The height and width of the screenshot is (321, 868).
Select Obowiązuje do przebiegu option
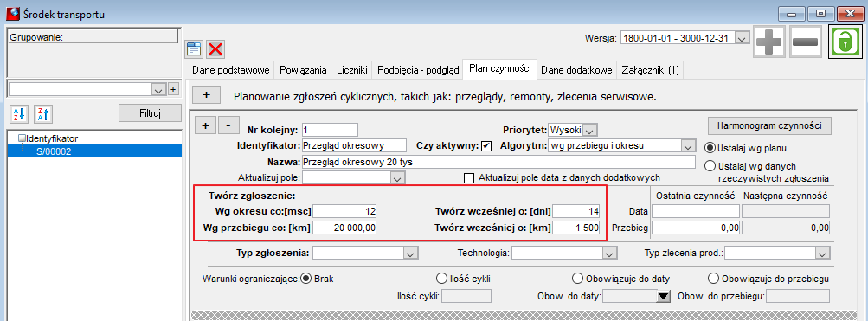[x=713, y=278]
